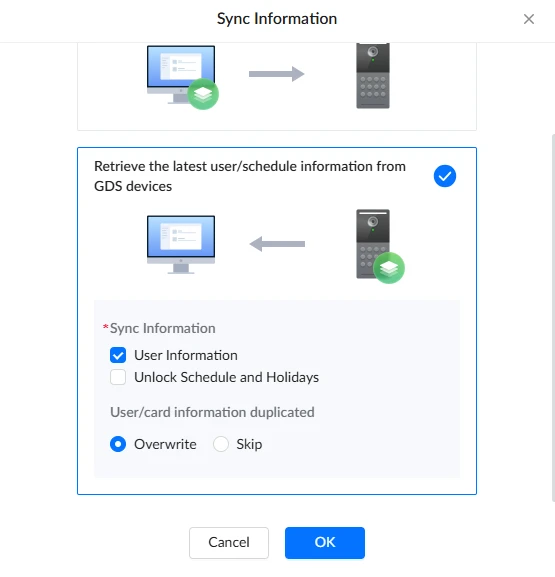Click green layers badge on lower GDS device
This screenshot has width=555, height=577.
click(389, 268)
